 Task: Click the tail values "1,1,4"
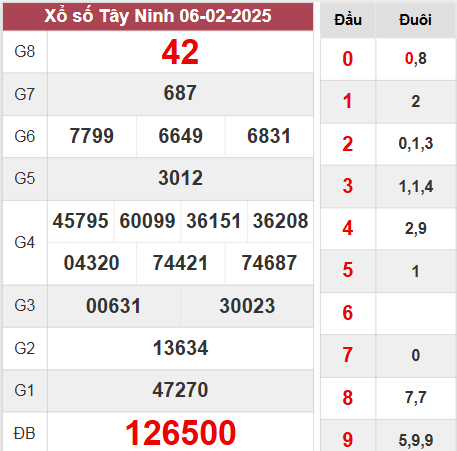point(416,187)
